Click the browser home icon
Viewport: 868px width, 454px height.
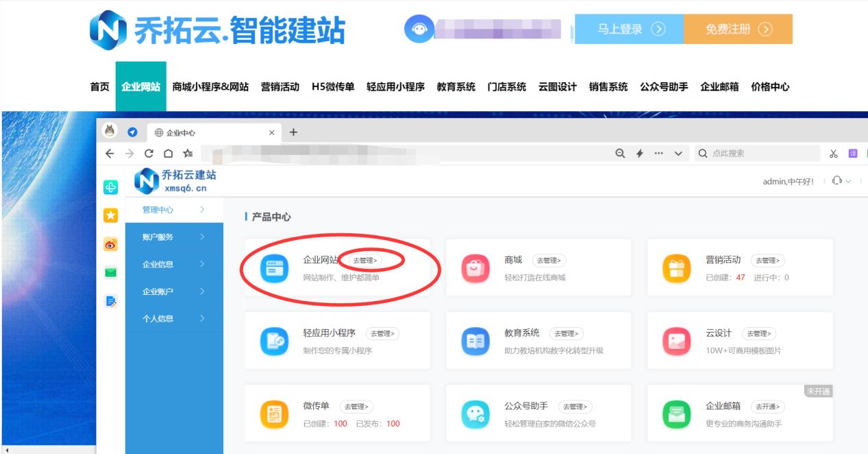click(x=168, y=154)
